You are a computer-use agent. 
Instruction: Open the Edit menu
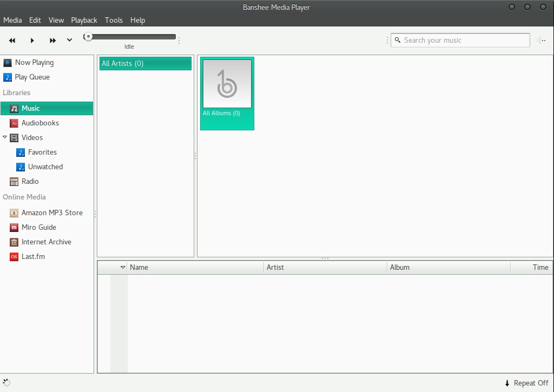[35, 20]
